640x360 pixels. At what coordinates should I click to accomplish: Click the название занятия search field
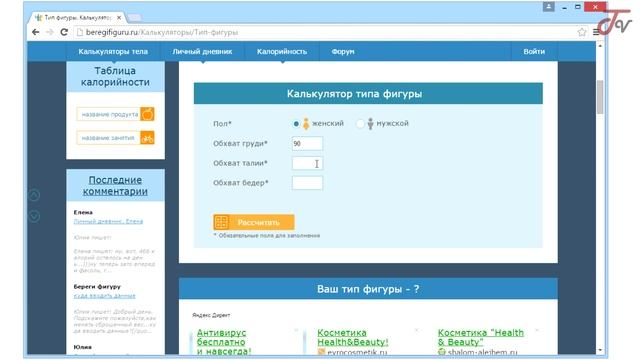(x=108, y=138)
